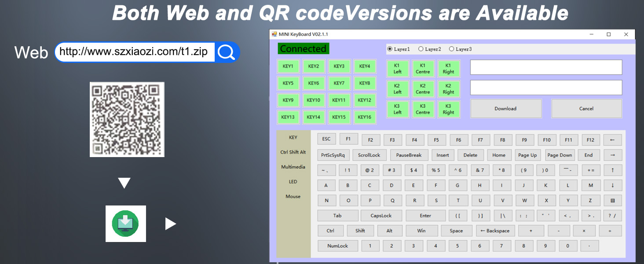Image resolution: width=644 pixels, height=264 pixels.
Task: Click the Enter key button
Action: click(x=425, y=216)
